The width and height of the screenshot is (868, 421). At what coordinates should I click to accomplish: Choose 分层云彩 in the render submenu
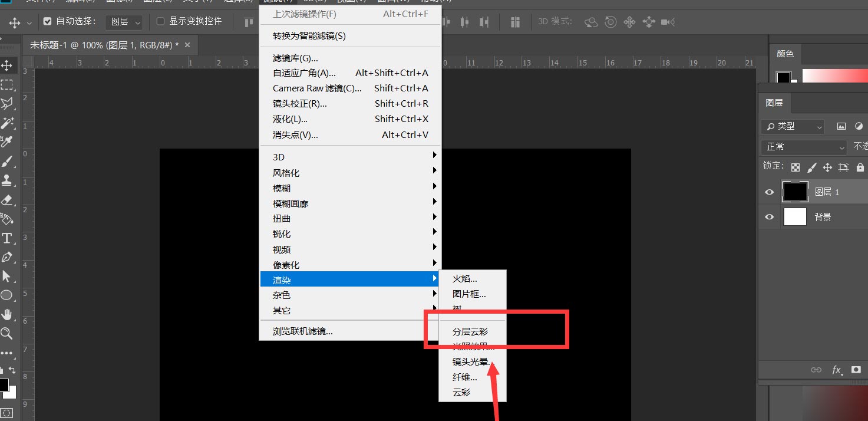[x=470, y=332]
